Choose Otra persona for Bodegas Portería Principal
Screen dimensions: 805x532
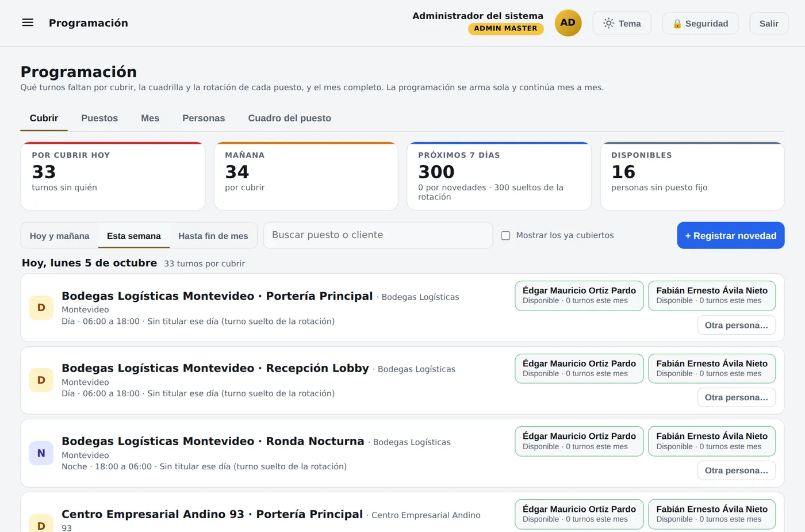737,325
